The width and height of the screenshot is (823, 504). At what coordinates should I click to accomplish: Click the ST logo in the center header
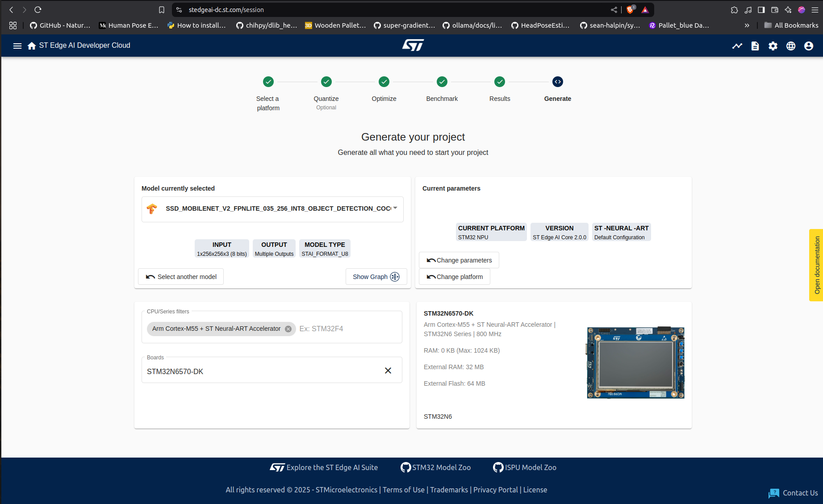(x=413, y=45)
